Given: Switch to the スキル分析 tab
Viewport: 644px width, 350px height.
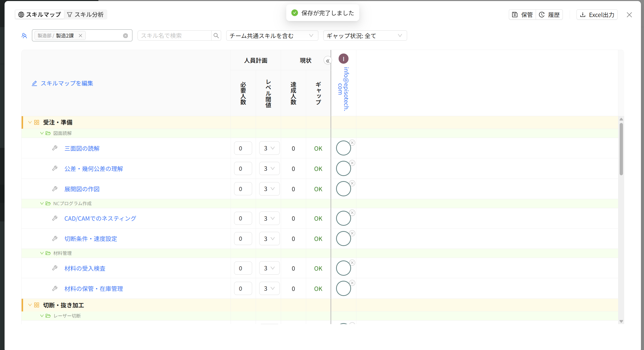Looking at the screenshot, I should pos(85,14).
